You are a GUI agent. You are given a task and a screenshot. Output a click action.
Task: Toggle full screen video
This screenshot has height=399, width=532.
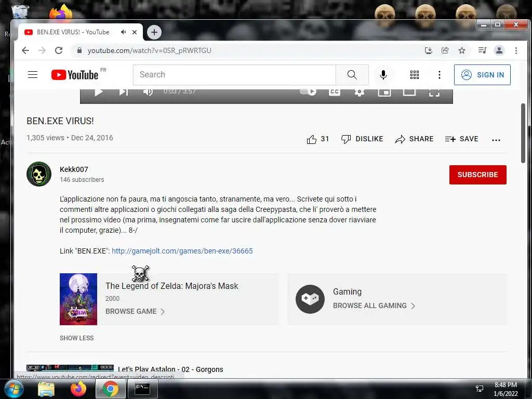[434, 92]
